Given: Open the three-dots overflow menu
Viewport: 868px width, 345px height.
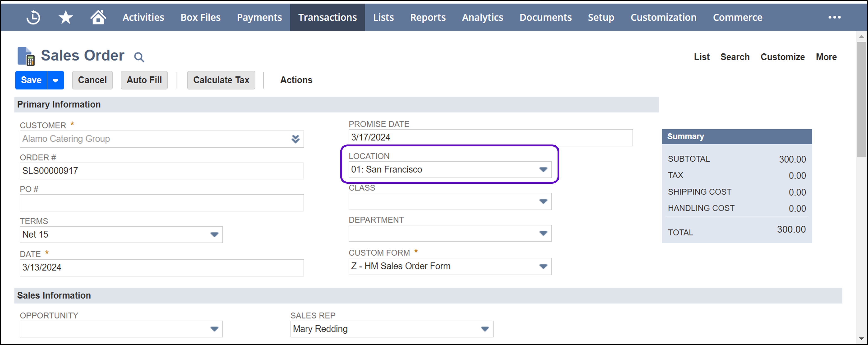Looking at the screenshot, I should (834, 17).
